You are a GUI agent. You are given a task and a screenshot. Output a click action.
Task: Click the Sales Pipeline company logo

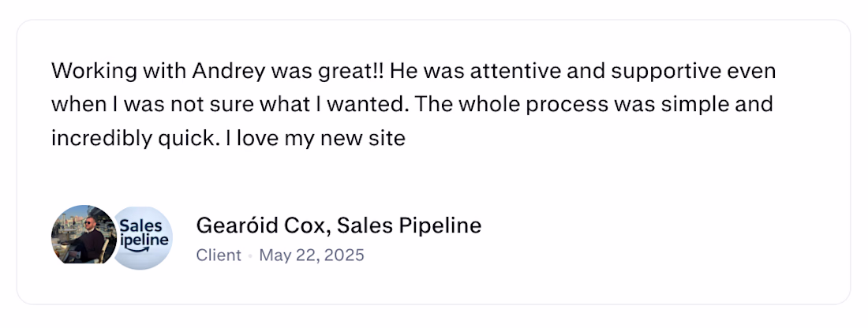[144, 237]
